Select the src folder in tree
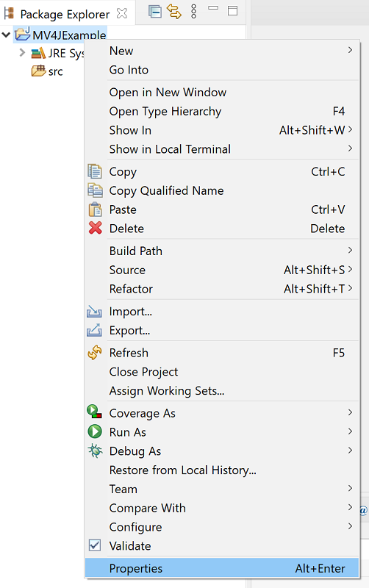Viewport: 369px width, 588px height. coord(55,71)
